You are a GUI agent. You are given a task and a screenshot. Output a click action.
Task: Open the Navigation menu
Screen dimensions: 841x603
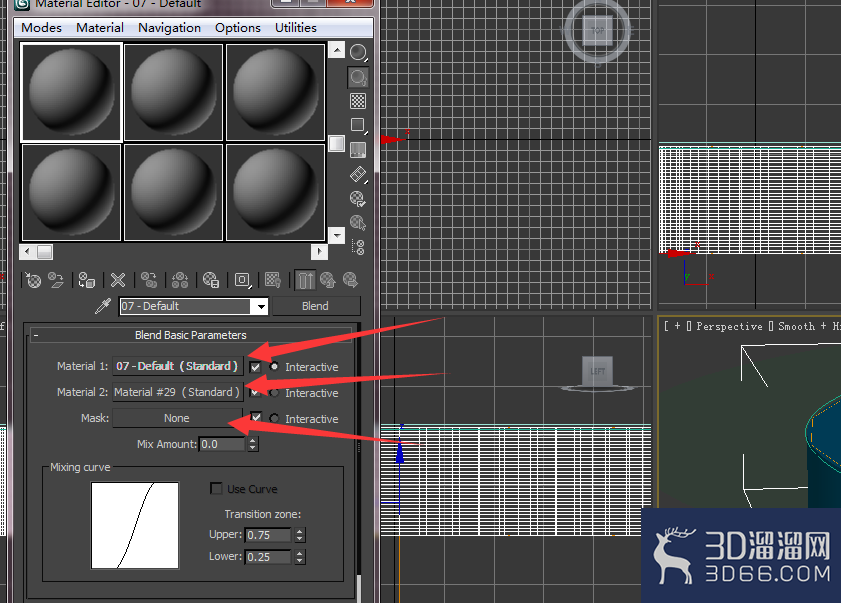(x=169, y=28)
